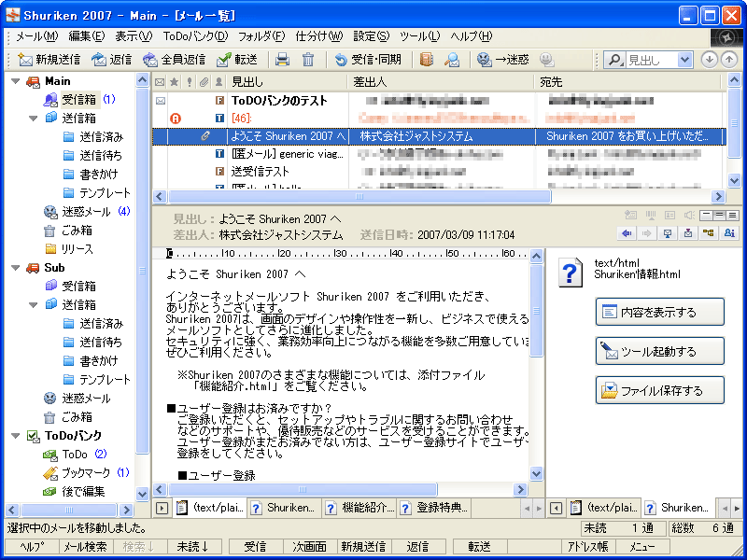Click the message body horizontal scrollbar thumb
747x560 pixels.
(303, 489)
